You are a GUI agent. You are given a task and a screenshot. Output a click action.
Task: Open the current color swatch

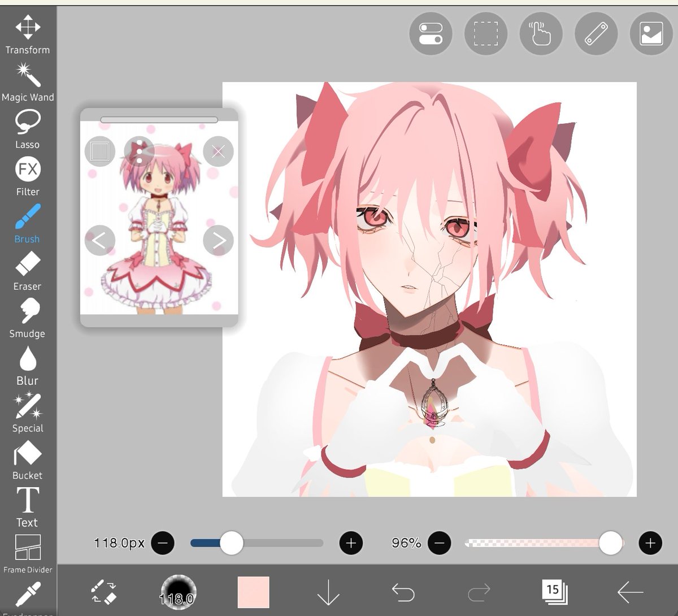point(253,592)
